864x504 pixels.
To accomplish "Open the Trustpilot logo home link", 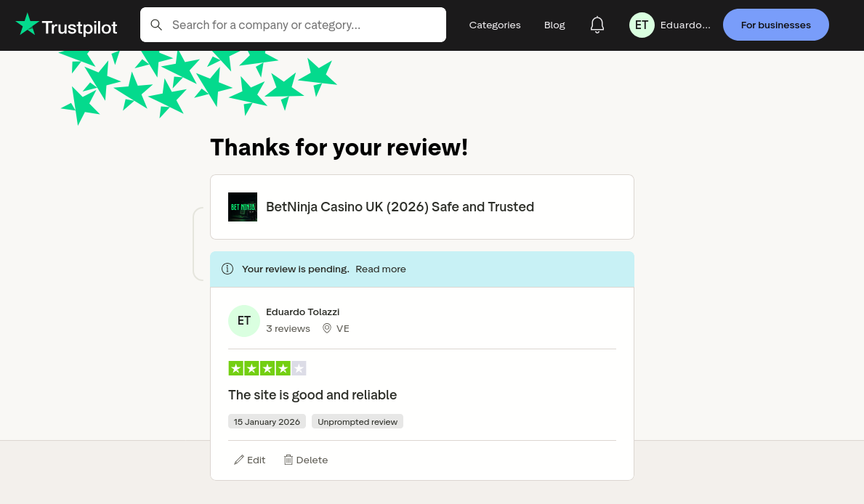I will point(66,25).
